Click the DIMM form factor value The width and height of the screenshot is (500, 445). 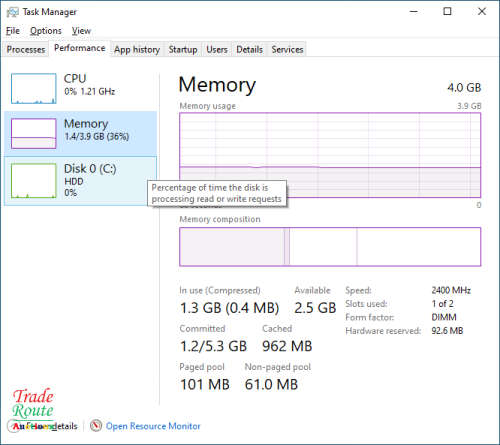pos(444,317)
